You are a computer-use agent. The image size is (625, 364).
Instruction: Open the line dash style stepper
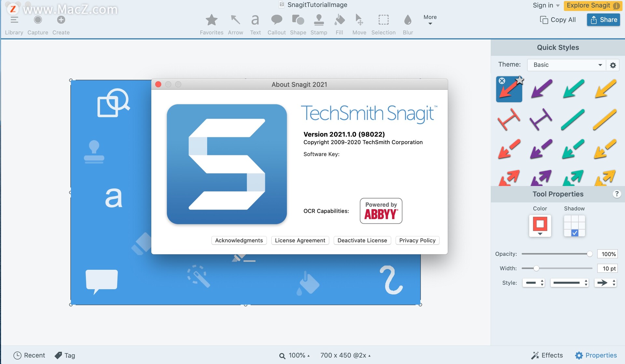pyautogui.click(x=570, y=283)
